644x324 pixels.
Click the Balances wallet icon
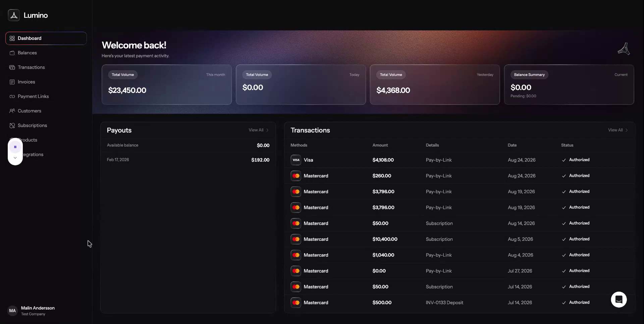[x=12, y=53]
